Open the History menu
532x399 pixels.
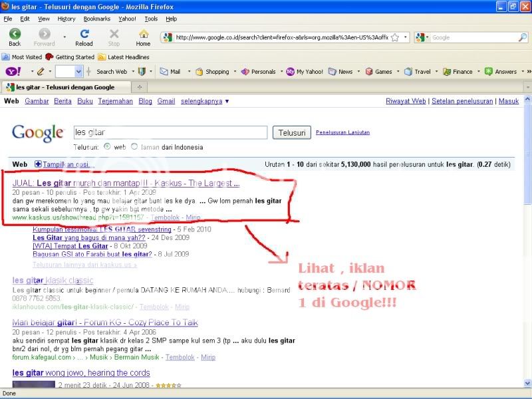click(x=66, y=19)
